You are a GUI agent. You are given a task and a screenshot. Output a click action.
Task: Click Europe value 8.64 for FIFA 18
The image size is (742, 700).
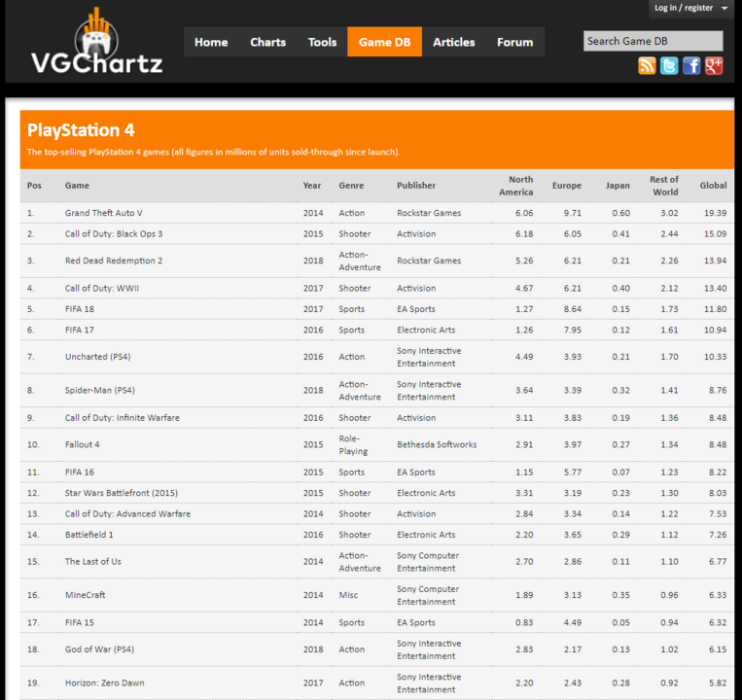pos(573,309)
